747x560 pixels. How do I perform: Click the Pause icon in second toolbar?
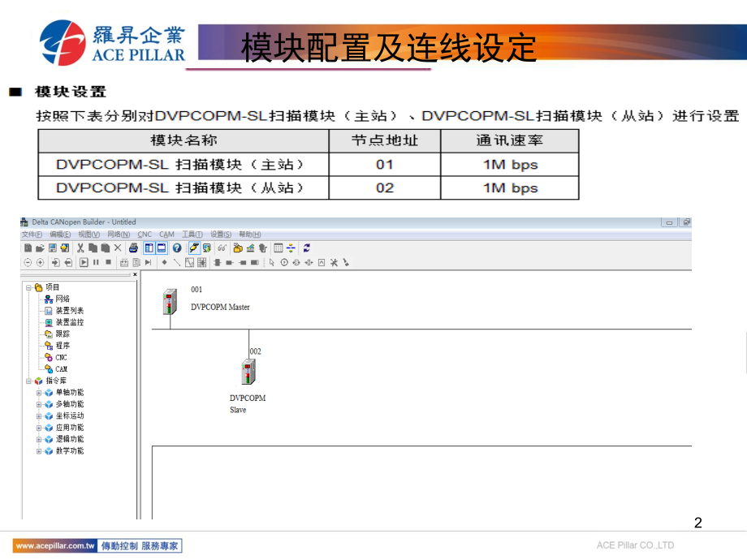96,262
